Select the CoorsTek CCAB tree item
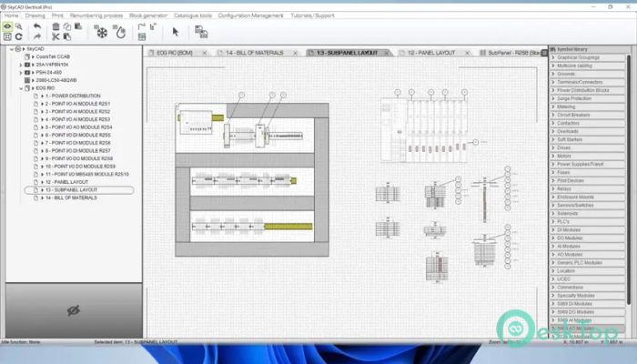This screenshot has height=364, width=637. pos(53,56)
